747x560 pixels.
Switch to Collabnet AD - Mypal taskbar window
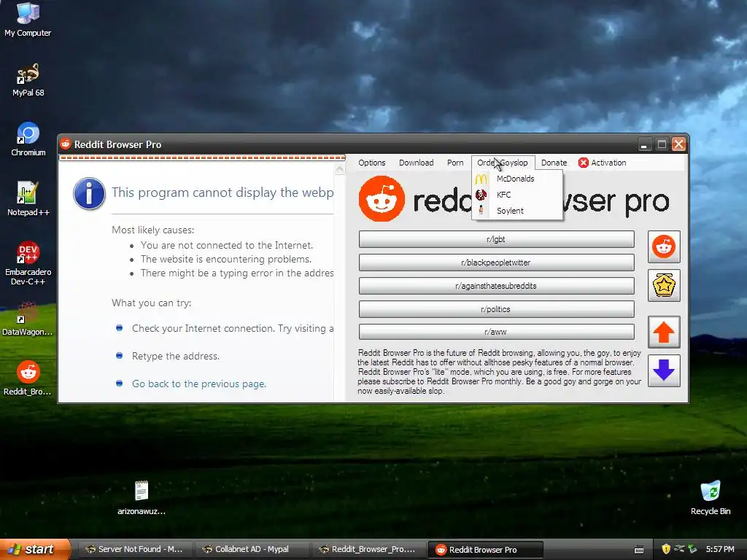point(251,550)
